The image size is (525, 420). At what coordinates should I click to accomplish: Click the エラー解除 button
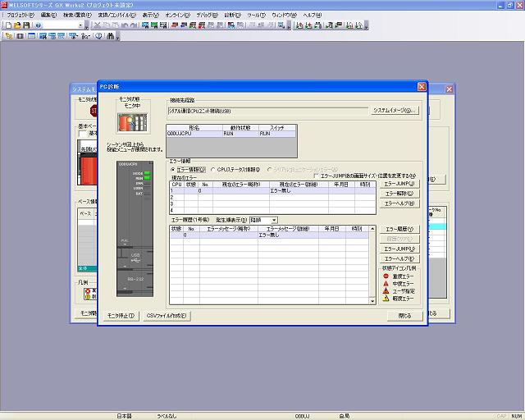tap(399, 194)
